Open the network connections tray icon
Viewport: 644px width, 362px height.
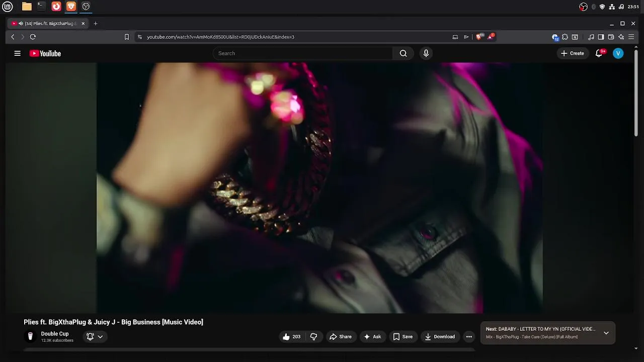click(x=612, y=7)
